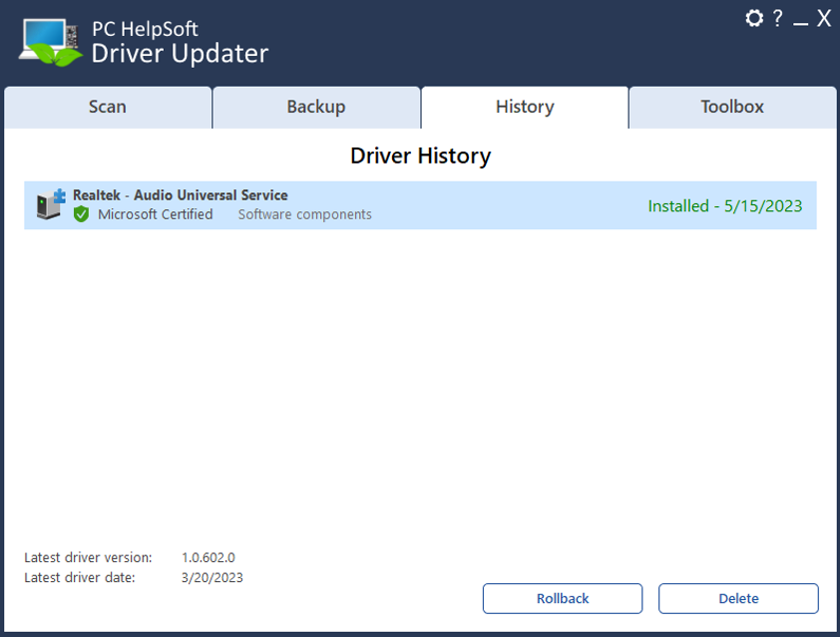Viewport: 840px width, 637px height.
Task: Click the Driver Updater title text
Action: [x=180, y=54]
